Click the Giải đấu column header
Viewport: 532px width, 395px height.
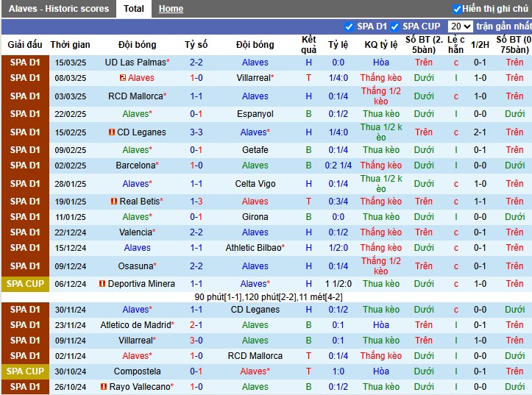point(25,45)
